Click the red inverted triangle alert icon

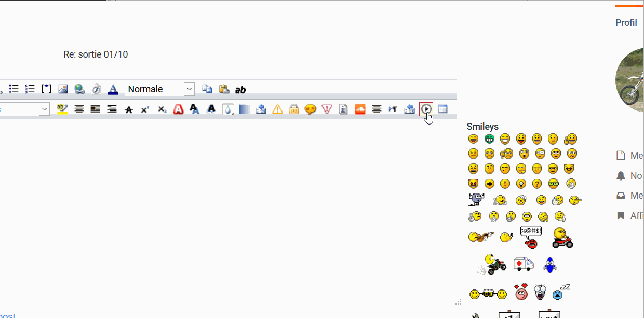point(327,109)
